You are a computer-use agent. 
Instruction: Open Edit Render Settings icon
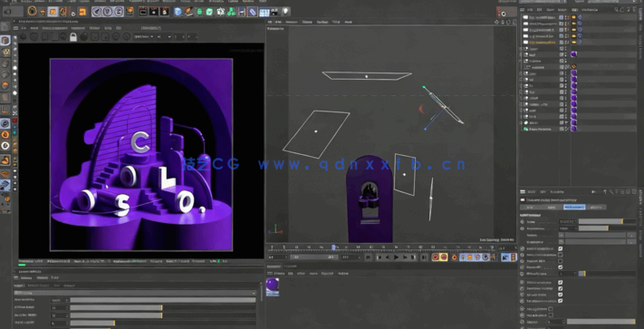pyautogui.click(x=164, y=12)
